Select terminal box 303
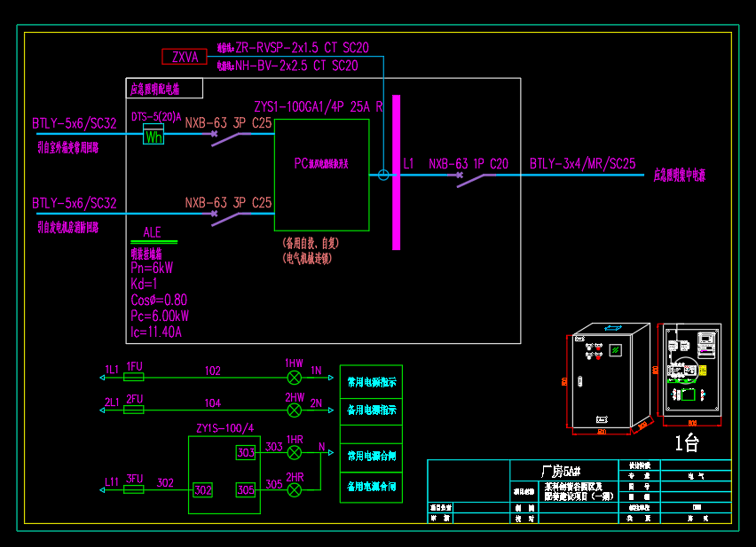This screenshot has width=756, height=547. 246,453
